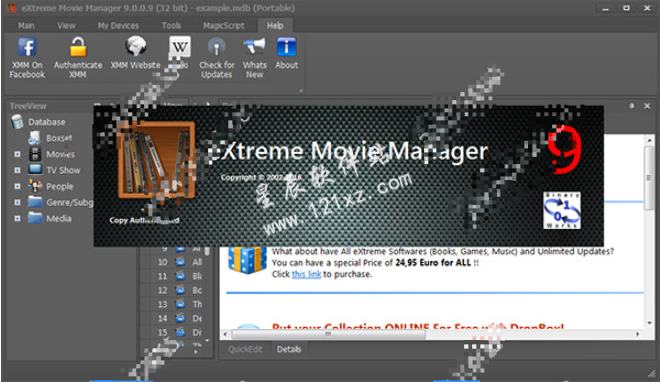660x382 pixels.
Task: Pin the details panel
Action: 631,106
